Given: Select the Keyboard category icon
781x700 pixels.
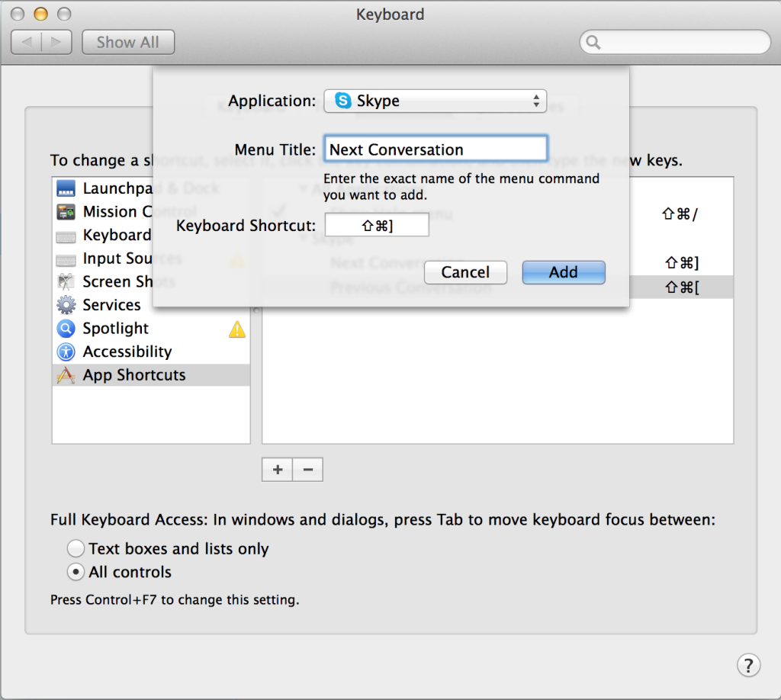Looking at the screenshot, I should coord(65,235).
